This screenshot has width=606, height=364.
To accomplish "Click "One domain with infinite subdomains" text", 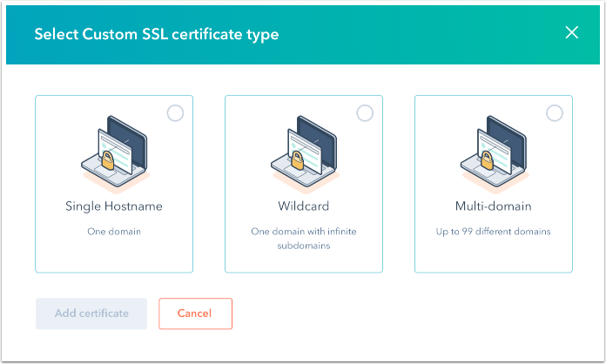I will (x=304, y=238).
